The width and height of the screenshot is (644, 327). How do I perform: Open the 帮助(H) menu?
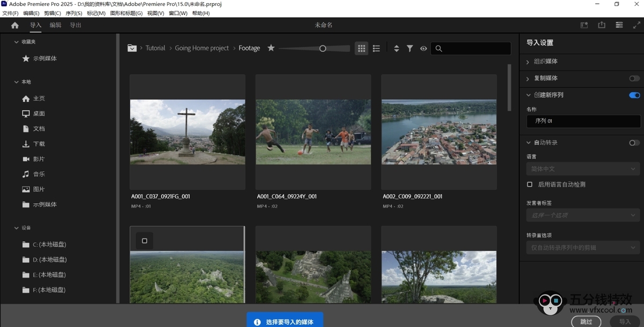click(201, 13)
